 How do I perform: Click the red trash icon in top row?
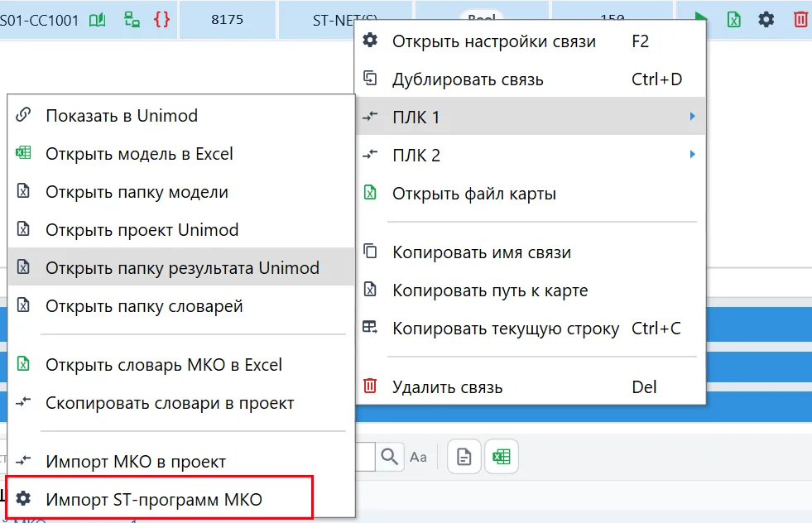pos(800,20)
